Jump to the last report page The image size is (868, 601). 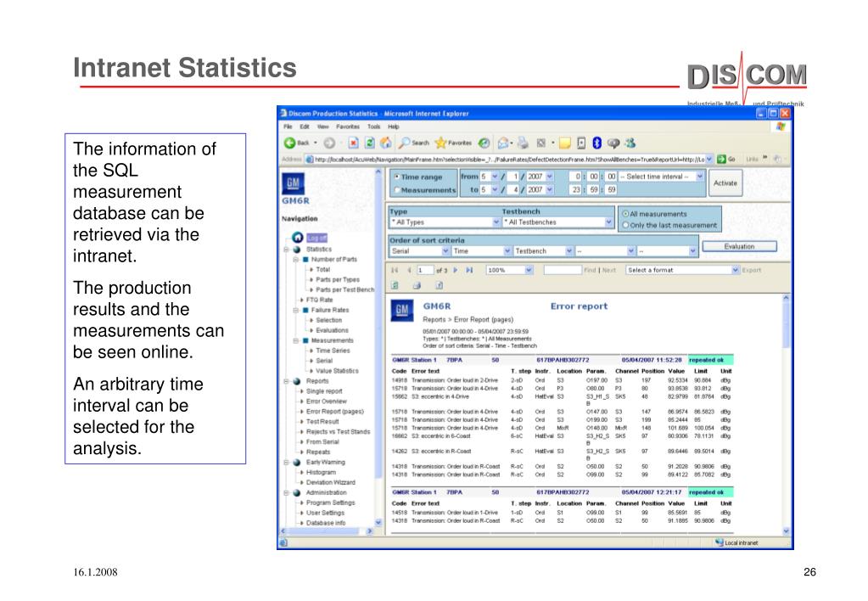coord(469,270)
